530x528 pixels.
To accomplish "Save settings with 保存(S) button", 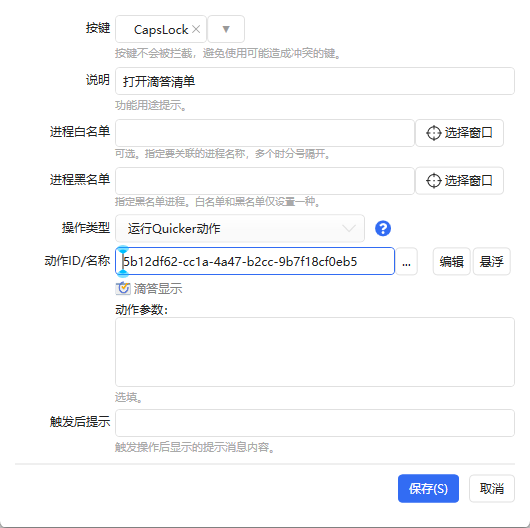I will coord(428,488).
